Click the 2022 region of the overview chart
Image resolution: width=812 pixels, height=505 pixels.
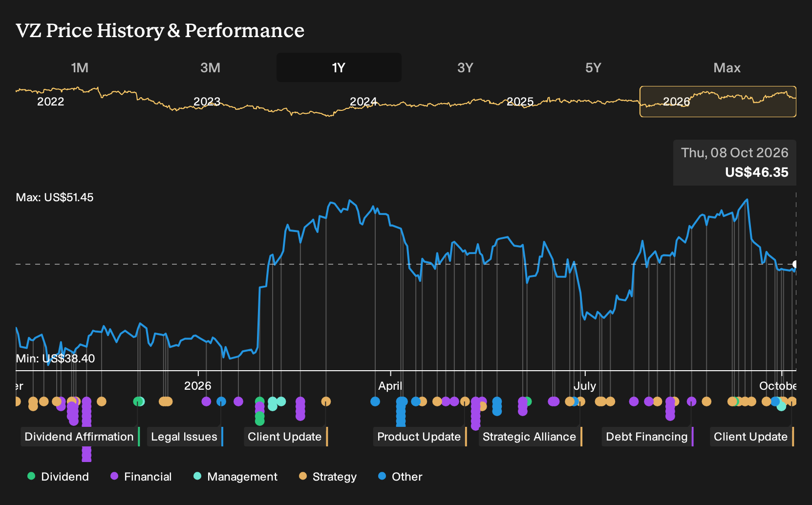51,102
